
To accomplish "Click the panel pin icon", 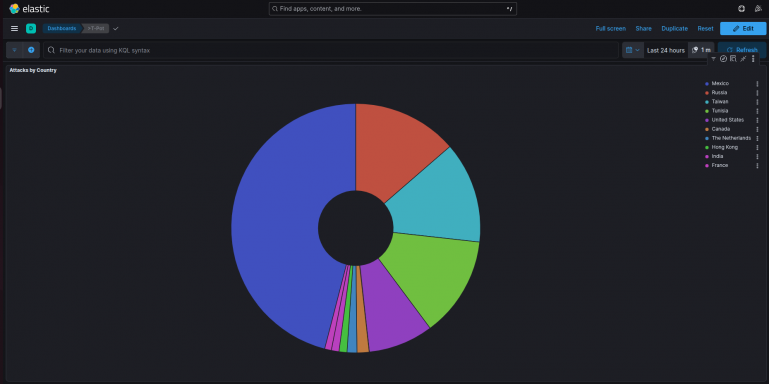I will (743, 59).
